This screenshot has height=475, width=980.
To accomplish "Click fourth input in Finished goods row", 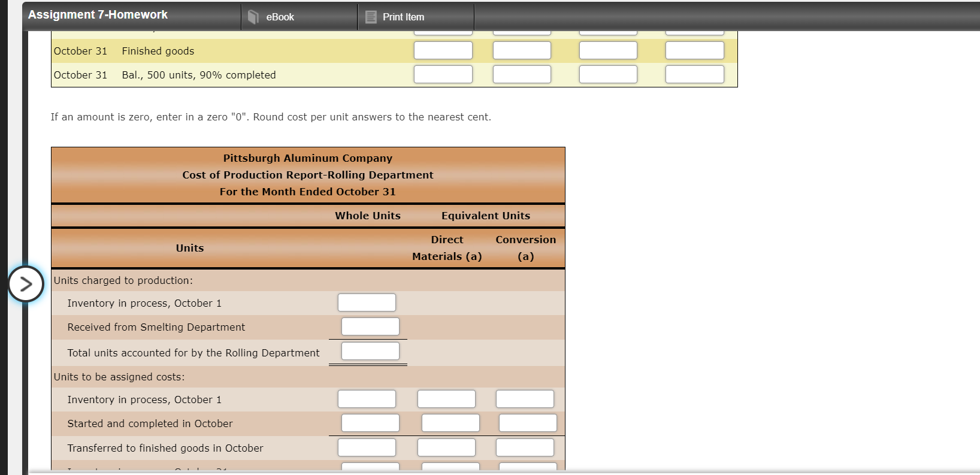I will coord(695,50).
